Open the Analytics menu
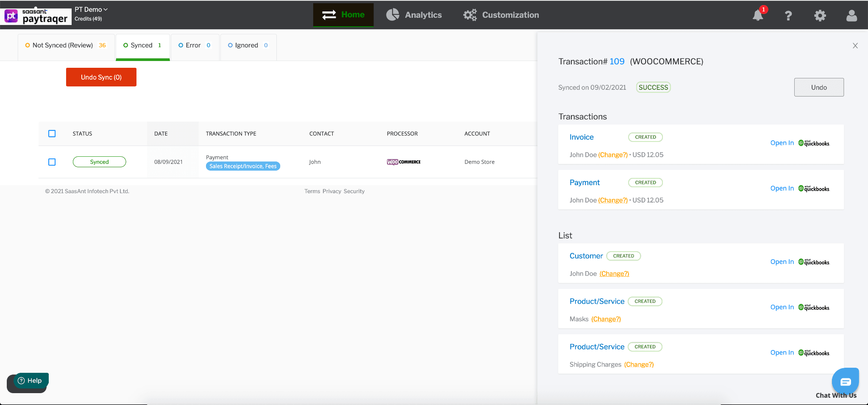 414,15
